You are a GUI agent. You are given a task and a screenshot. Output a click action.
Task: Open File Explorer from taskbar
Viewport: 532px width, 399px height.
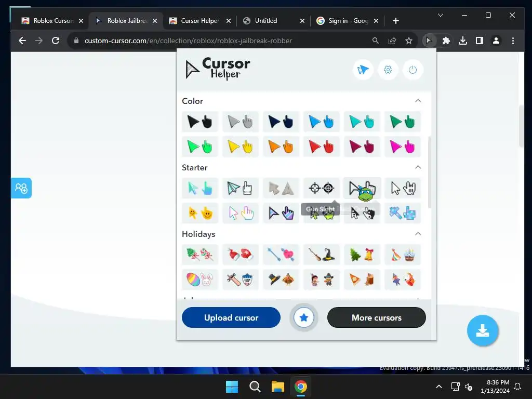pos(278,387)
